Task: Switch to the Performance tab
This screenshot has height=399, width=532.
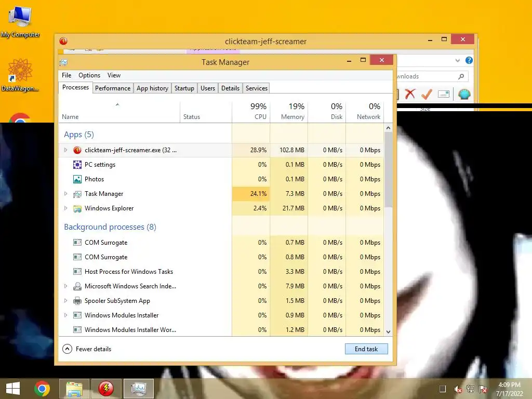Action: pos(113,88)
